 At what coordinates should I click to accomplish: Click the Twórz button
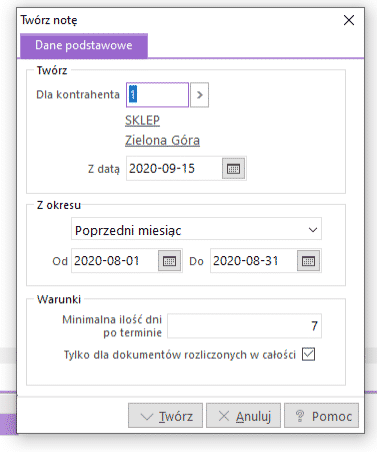(165, 416)
